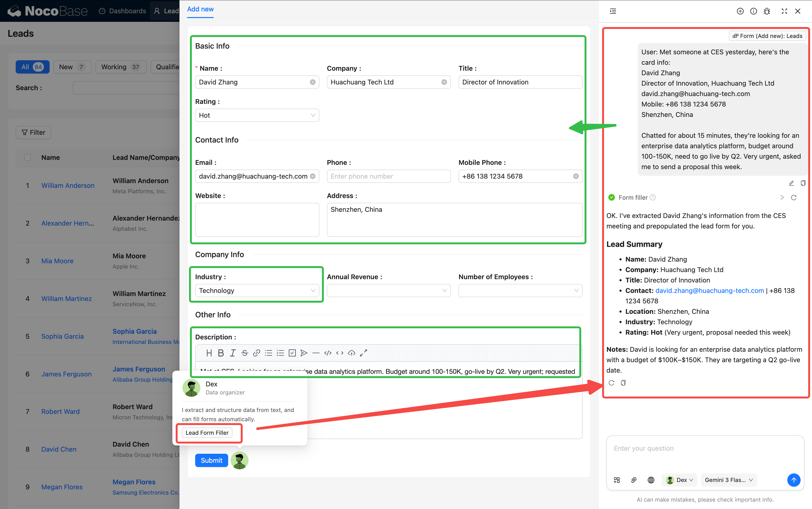Open the Dashboards menu item
812x509 pixels.
[x=122, y=11]
